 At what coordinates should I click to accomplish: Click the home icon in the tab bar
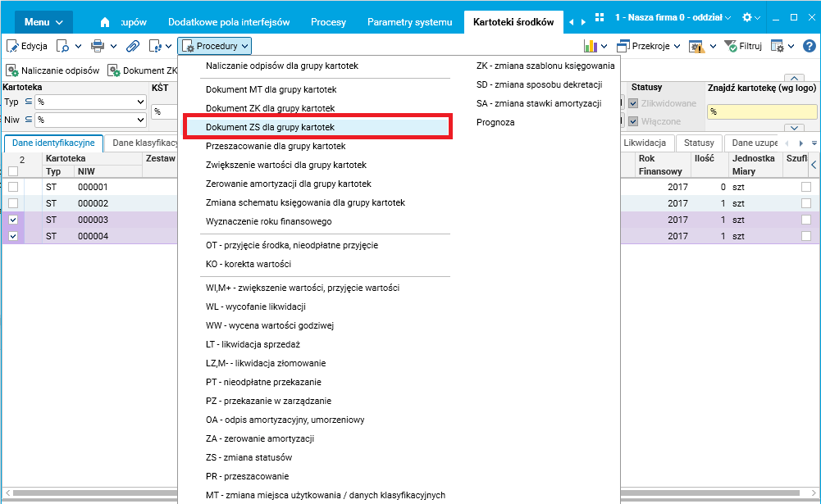pyautogui.click(x=105, y=22)
